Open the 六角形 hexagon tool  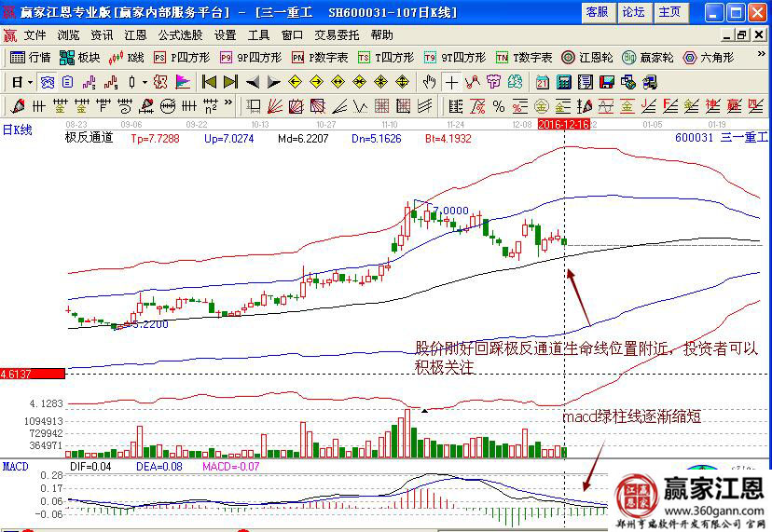(x=708, y=57)
